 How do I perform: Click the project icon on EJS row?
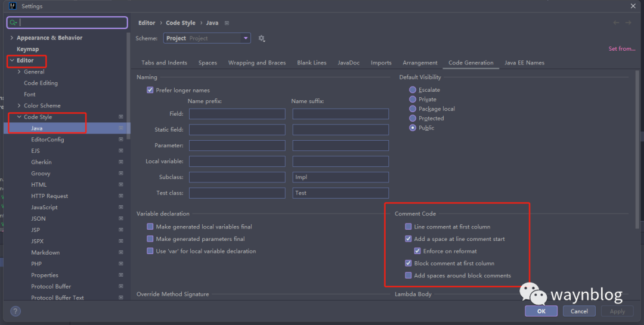120,151
